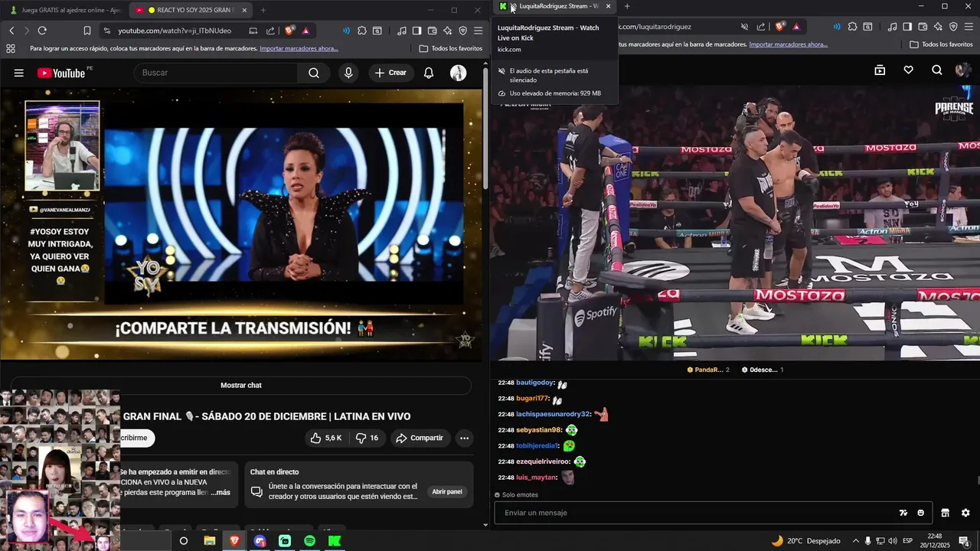Open Brave Rewards triangle in YouTube window

coord(305,31)
